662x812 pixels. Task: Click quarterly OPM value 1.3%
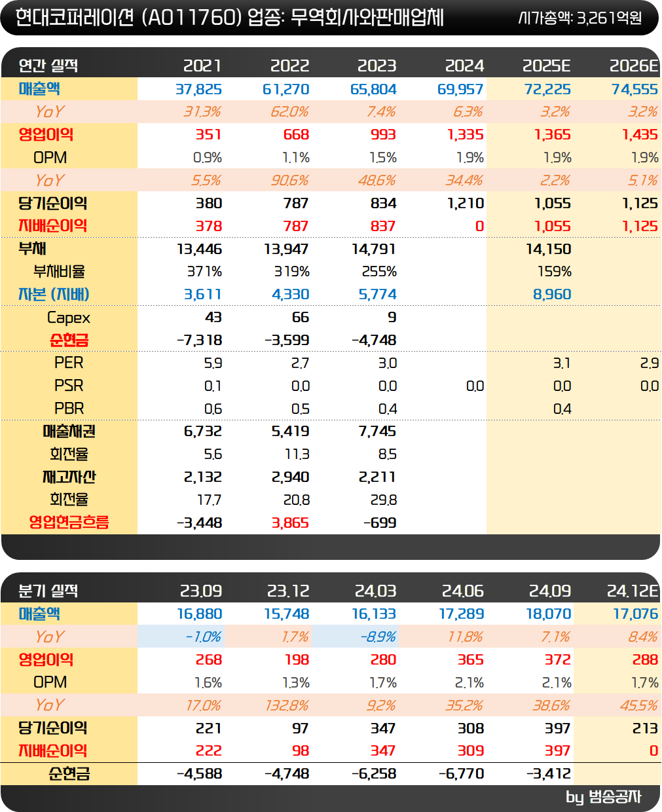(x=296, y=683)
